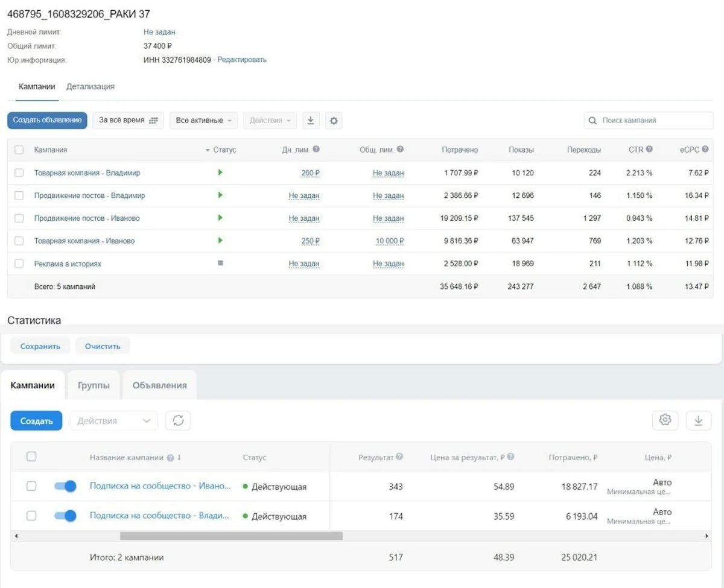Switch to the Объявления tab
Viewport: 724px width, 588px height.
[160, 385]
